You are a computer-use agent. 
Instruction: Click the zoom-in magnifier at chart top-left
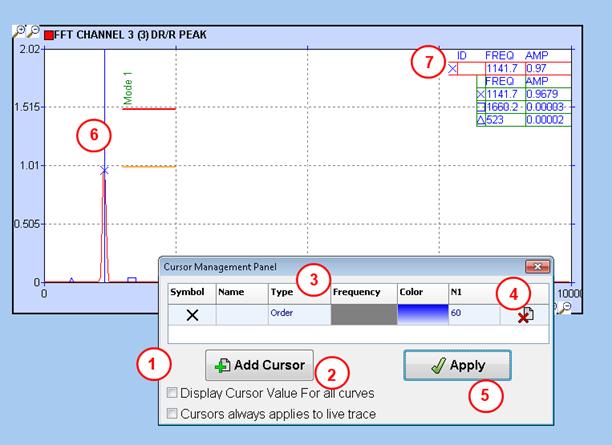click(19, 31)
